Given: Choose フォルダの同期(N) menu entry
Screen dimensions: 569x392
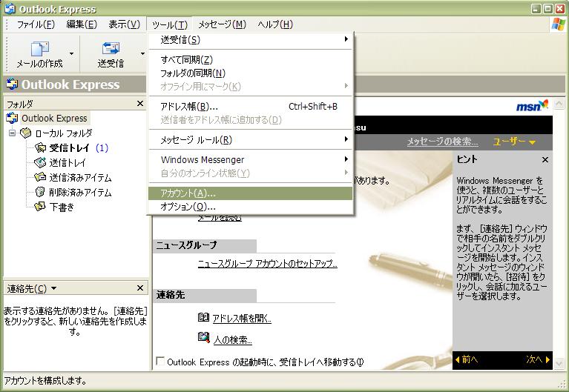Looking at the screenshot, I should point(251,73).
